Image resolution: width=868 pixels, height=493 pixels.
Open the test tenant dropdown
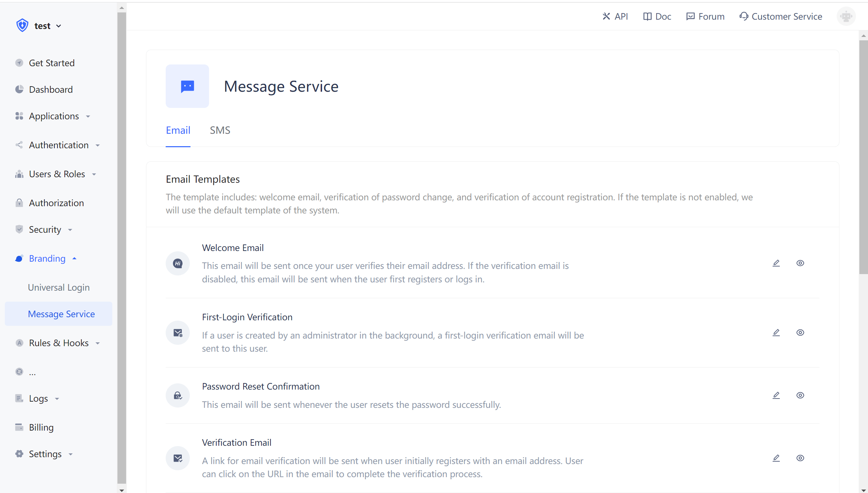click(48, 26)
